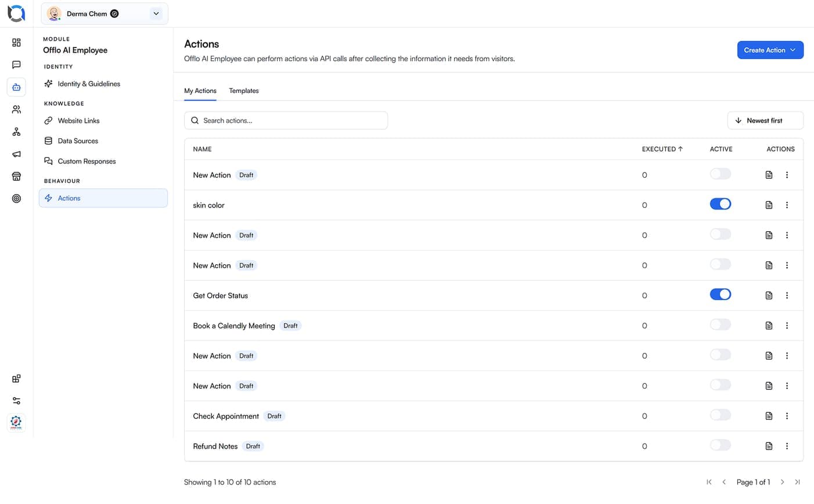Open the settings sliders icon near bottom

click(x=16, y=401)
